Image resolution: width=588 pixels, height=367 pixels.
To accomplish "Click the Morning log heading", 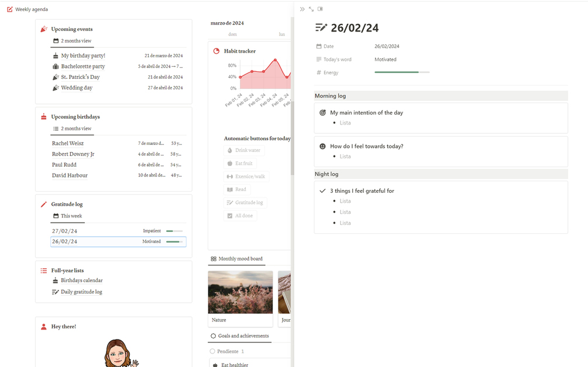I will point(330,96).
